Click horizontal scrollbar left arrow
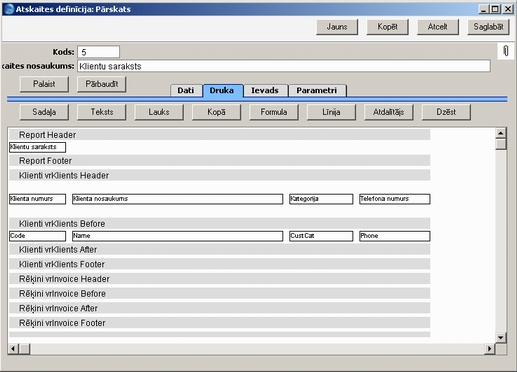The width and height of the screenshot is (517, 372). click(13, 349)
